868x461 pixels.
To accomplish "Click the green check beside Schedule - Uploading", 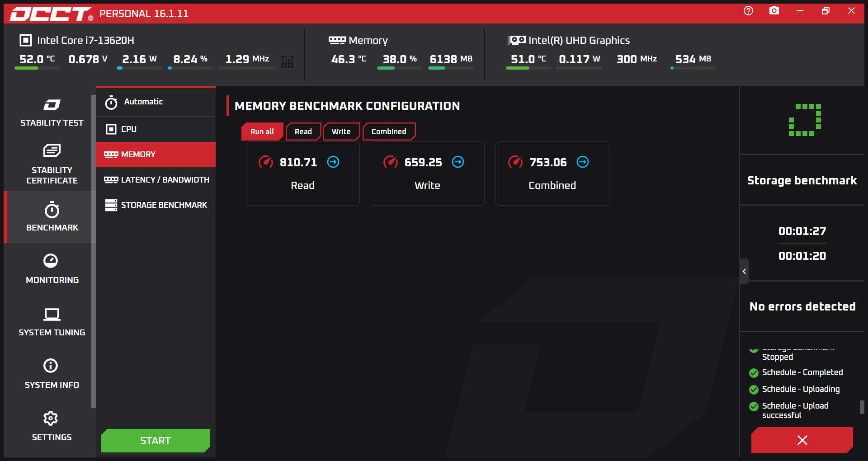I will (x=754, y=390).
